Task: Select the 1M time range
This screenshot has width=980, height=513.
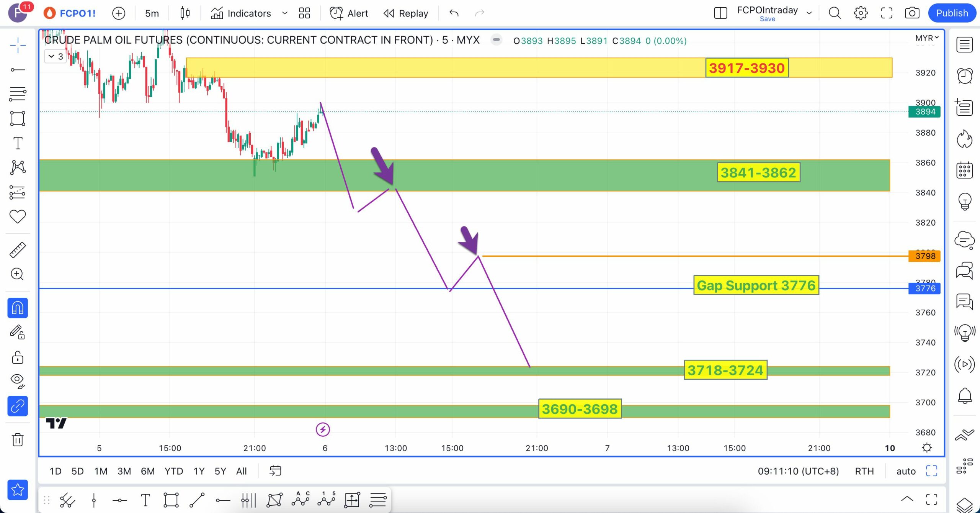Action: [101, 471]
